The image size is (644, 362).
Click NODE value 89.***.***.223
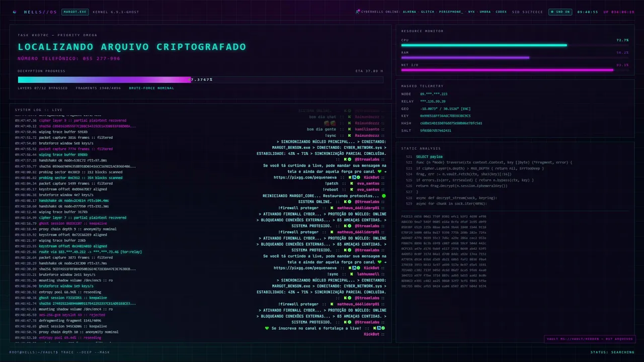[434, 94]
